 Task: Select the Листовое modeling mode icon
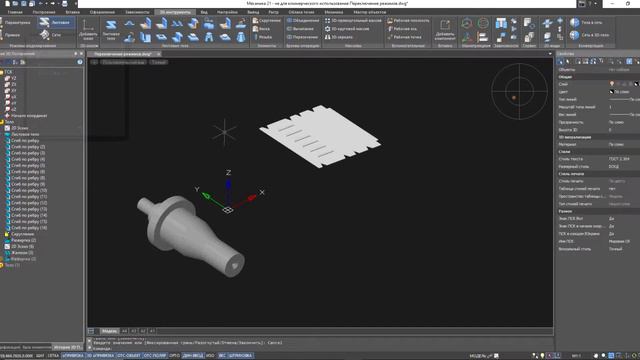click(x=44, y=22)
